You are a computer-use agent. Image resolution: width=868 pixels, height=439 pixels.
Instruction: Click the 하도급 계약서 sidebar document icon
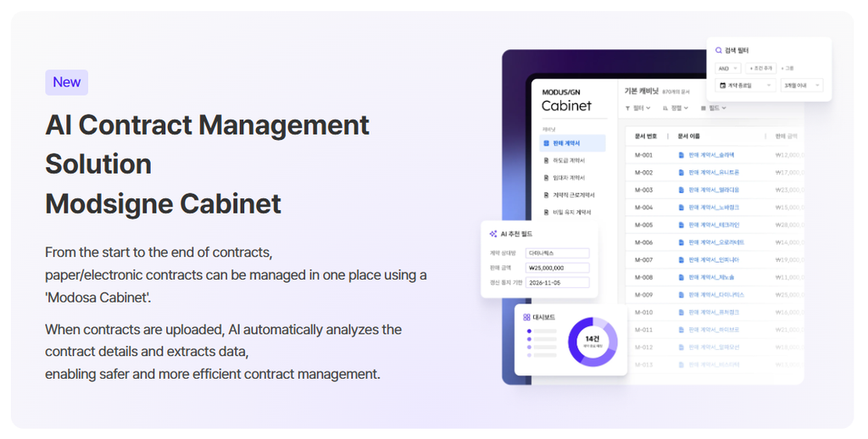coord(547,160)
